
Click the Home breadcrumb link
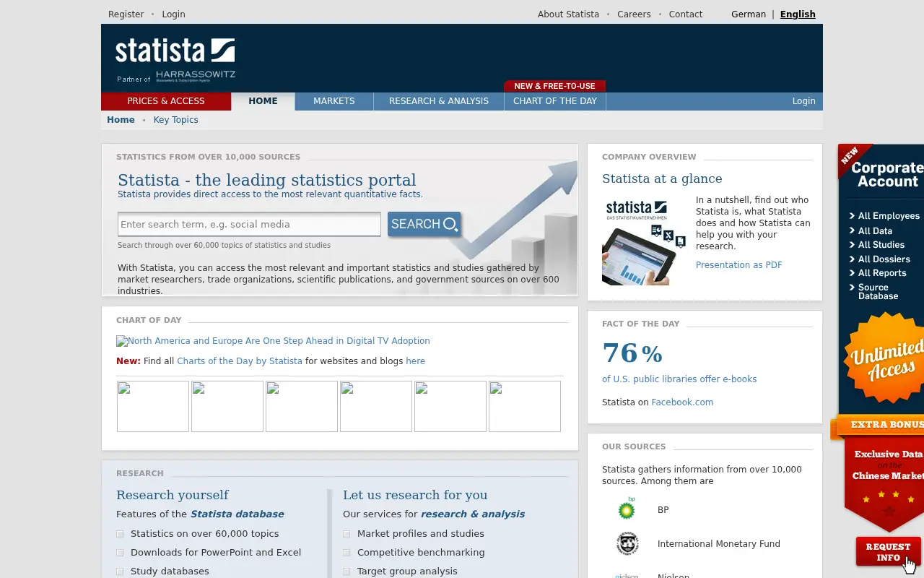point(121,120)
